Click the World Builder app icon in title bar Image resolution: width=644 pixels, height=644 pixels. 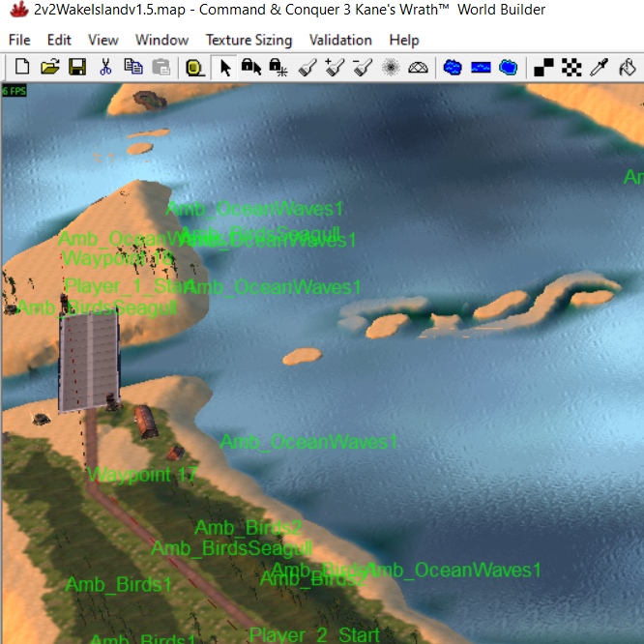click(x=19, y=9)
